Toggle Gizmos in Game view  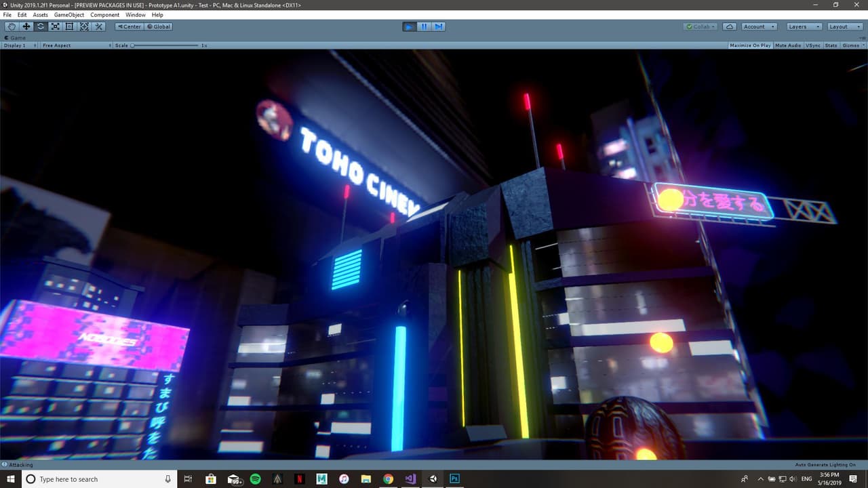point(850,45)
